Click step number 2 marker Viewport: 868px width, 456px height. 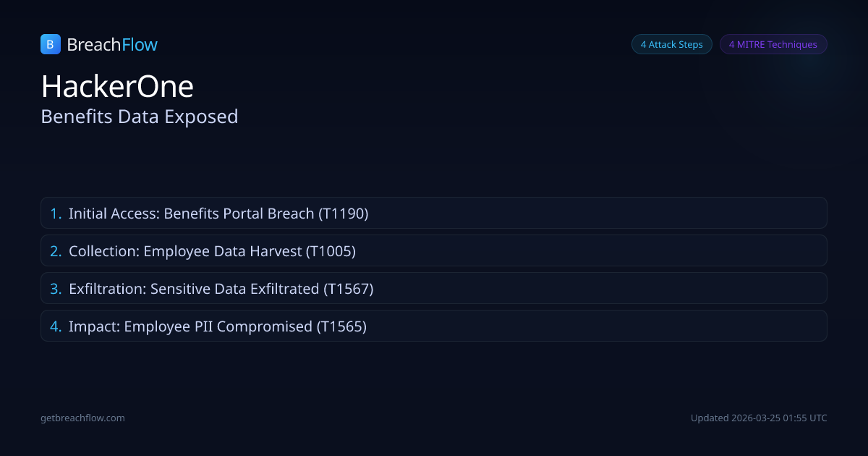coord(56,251)
